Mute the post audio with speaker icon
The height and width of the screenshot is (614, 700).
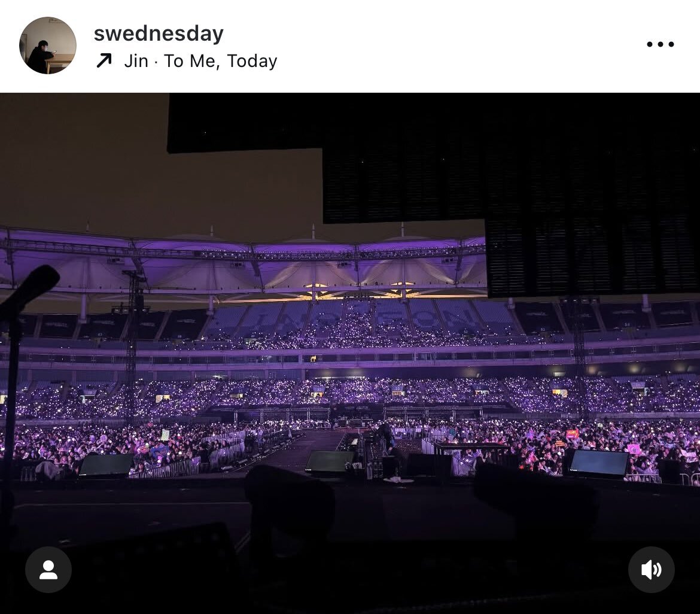point(652,570)
